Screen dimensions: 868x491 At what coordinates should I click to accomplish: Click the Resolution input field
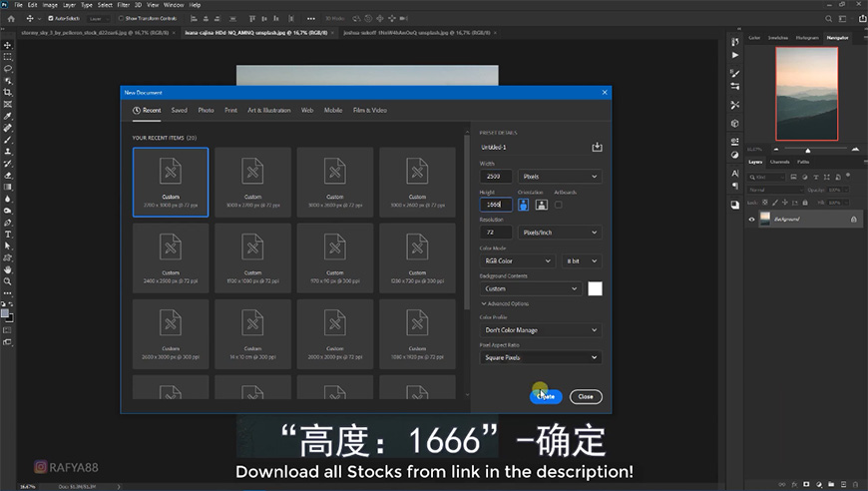tap(496, 233)
